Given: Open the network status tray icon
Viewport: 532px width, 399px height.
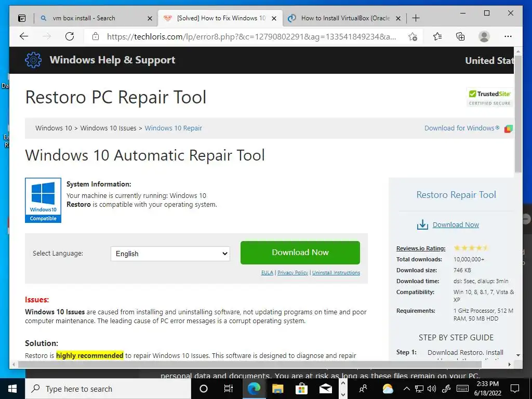Looking at the screenshot, I should coord(419,389).
